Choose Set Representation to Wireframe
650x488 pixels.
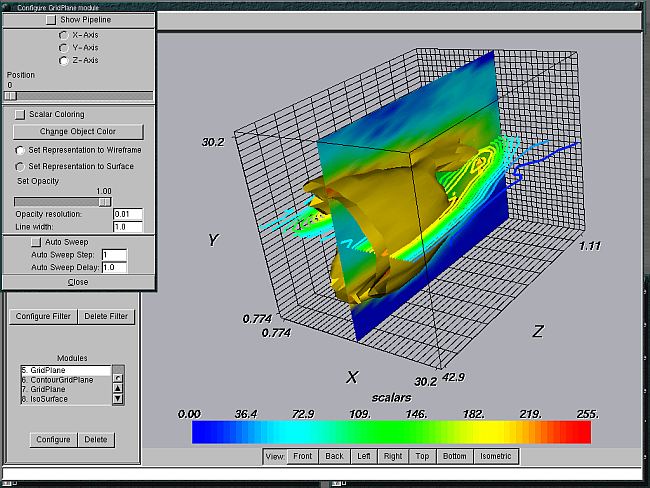coord(20,150)
